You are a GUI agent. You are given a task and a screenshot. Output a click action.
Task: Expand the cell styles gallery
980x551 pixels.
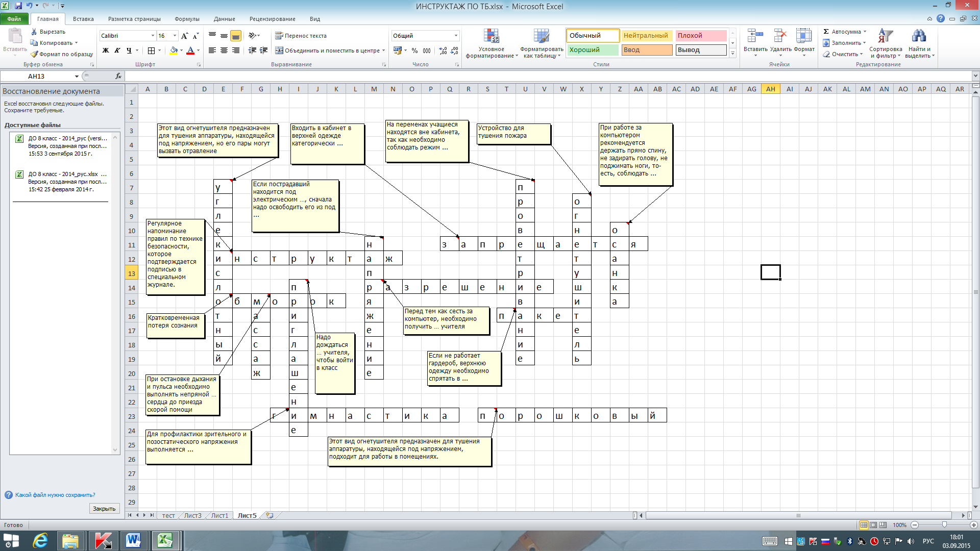(x=732, y=53)
